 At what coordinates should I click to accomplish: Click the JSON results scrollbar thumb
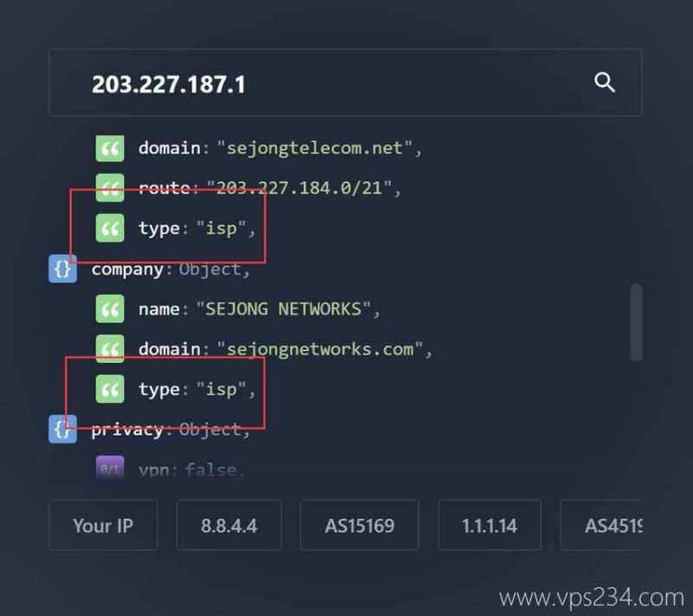637,322
